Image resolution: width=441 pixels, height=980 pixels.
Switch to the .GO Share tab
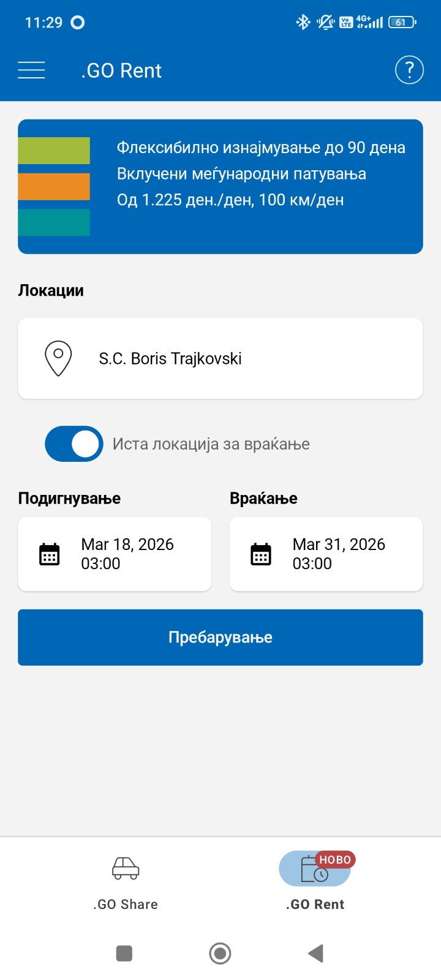coord(124,882)
